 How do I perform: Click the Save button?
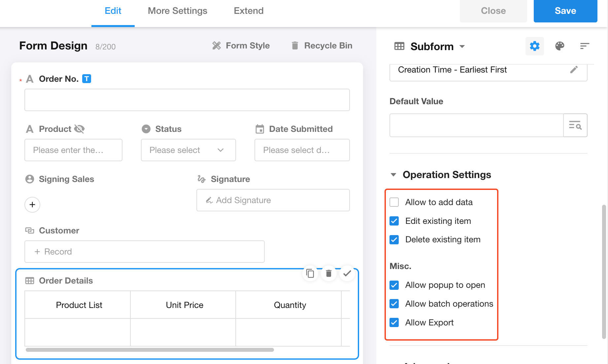(565, 11)
